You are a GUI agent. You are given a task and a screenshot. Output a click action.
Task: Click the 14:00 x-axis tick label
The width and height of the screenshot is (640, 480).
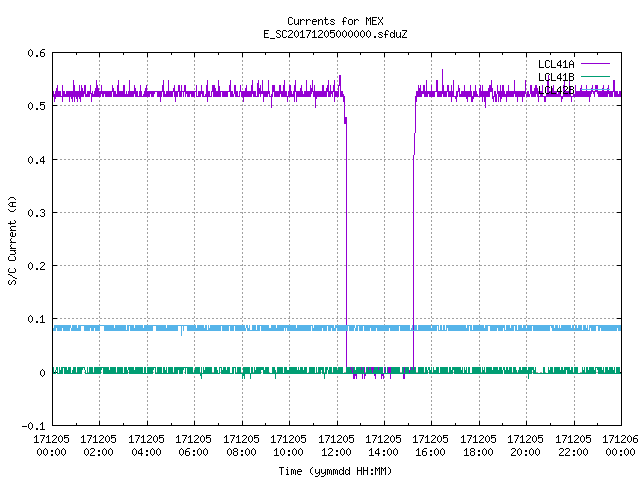[383, 452]
